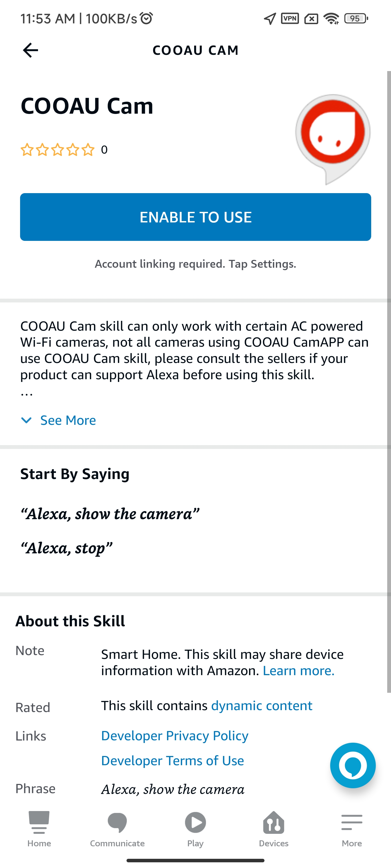Tap the See More chevron arrow
The height and width of the screenshot is (868, 391).
click(26, 420)
